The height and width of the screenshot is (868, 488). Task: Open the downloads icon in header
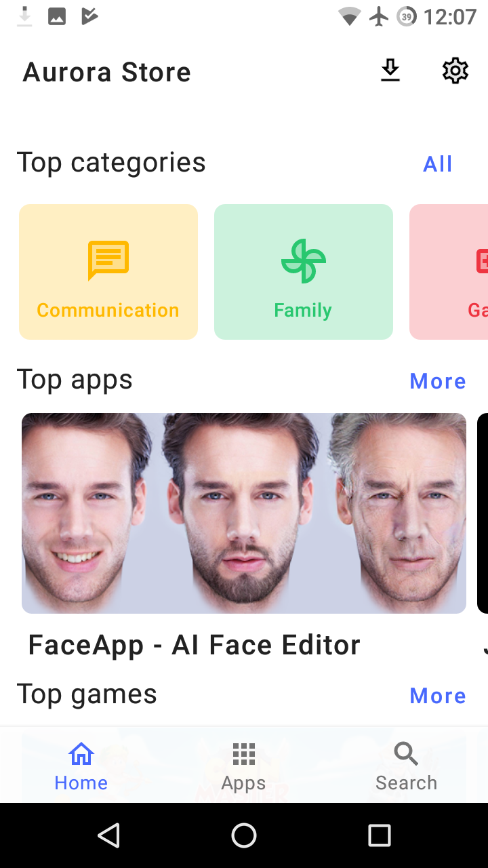pos(390,71)
